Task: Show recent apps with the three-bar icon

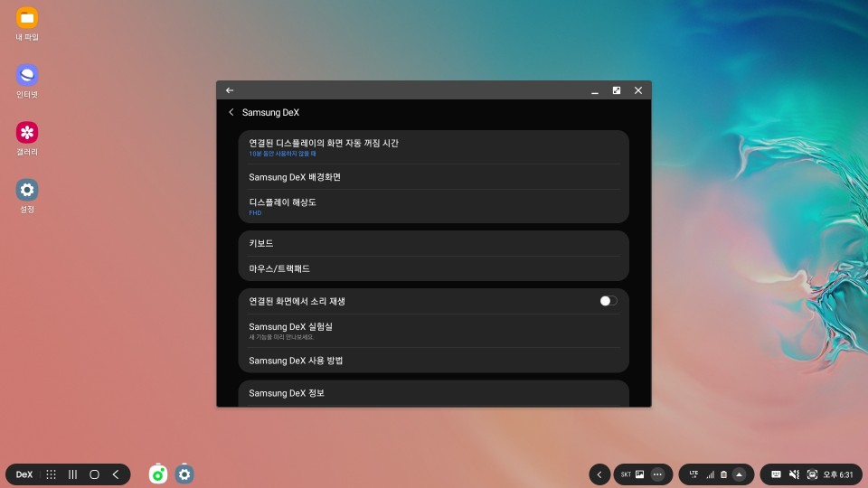Action: [x=72, y=474]
